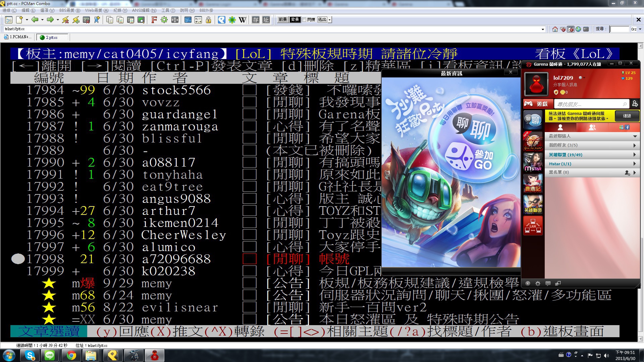Click the Wikipedia W toolbar icon
The image size is (644, 362).
pos(243,20)
